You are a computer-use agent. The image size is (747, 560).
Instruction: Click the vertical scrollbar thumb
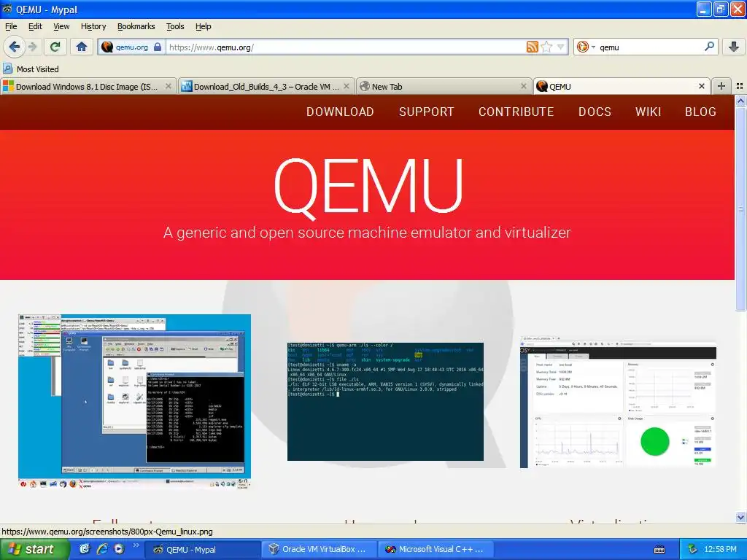[x=740, y=209]
